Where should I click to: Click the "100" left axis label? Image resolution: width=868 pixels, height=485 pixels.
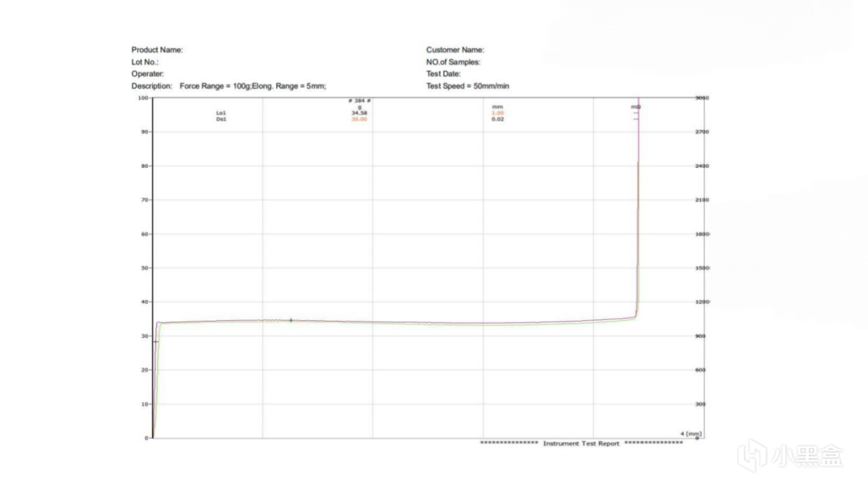point(142,98)
